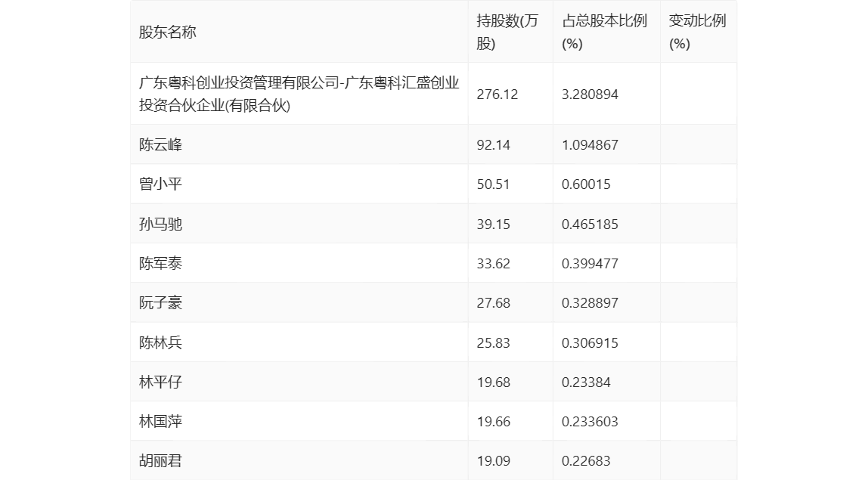
Task: Select shareholder name 林国萍
Action: click(160, 421)
